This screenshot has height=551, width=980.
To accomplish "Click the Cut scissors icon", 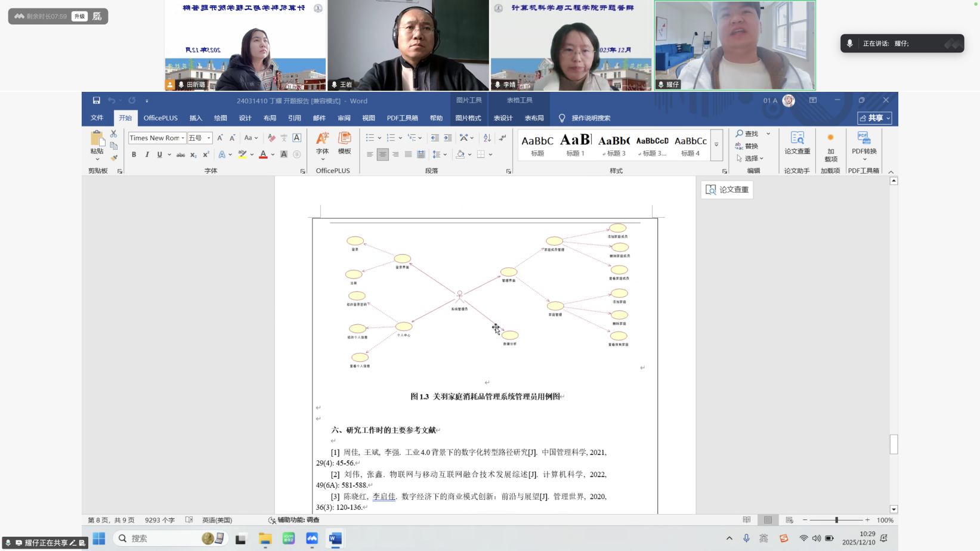I will tap(113, 134).
